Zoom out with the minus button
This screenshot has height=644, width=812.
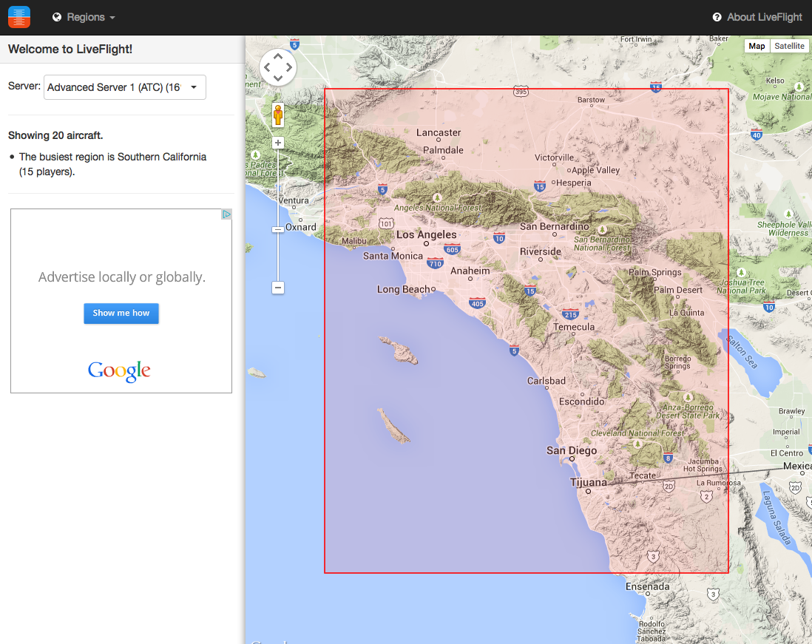[x=278, y=288]
